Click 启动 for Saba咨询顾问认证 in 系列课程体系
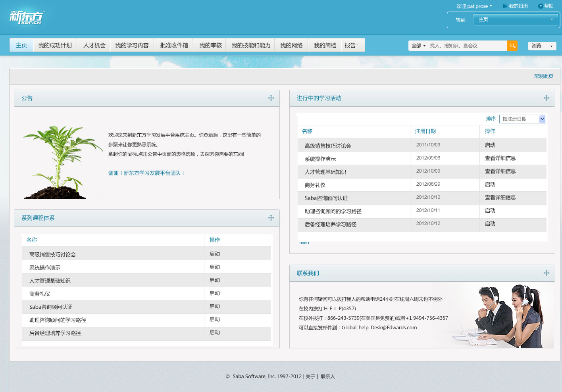Viewport: 562px width, 392px height. click(215, 306)
